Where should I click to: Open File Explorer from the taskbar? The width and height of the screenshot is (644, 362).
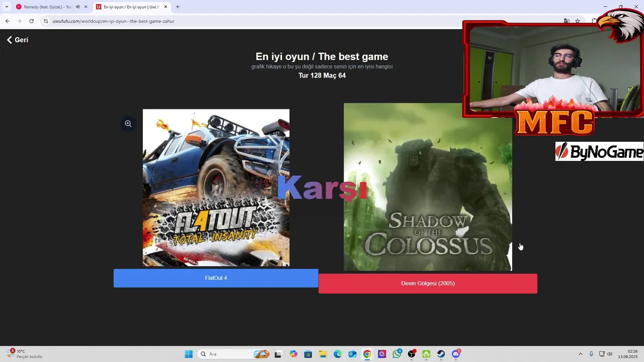click(x=323, y=354)
